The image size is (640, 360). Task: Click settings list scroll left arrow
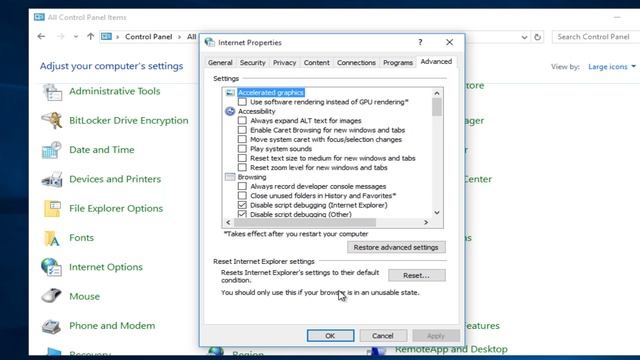228,222
